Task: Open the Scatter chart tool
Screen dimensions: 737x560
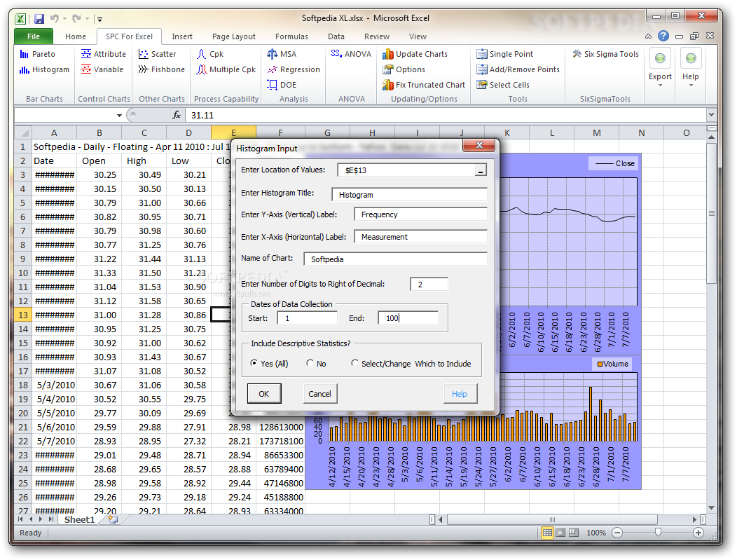Action: coord(157,54)
